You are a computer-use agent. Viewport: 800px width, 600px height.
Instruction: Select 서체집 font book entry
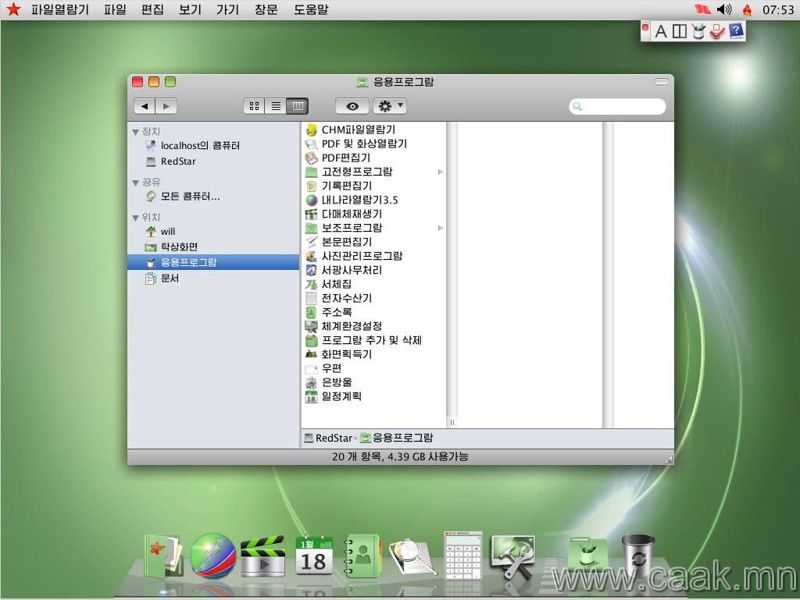tap(329, 284)
